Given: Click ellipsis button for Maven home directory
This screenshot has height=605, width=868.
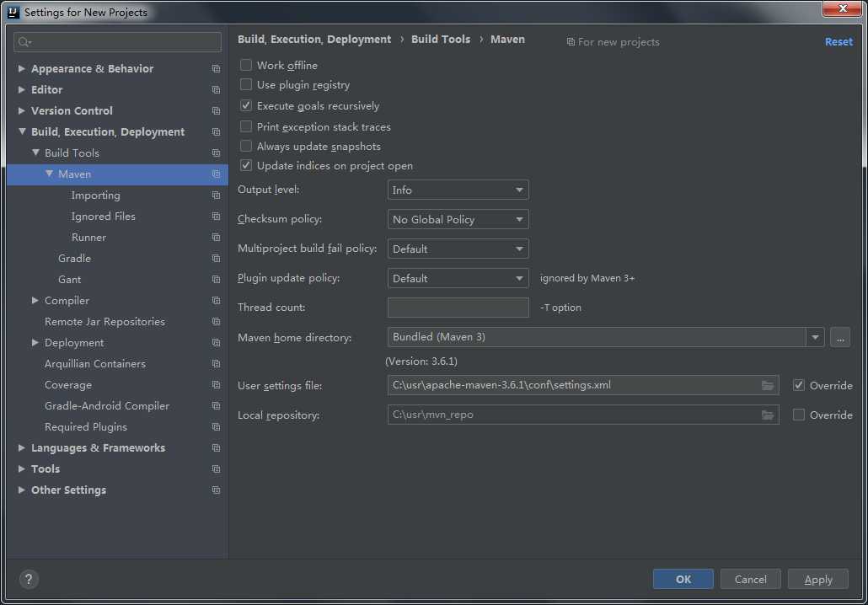Looking at the screenshot, I should [x=839, y=337].
